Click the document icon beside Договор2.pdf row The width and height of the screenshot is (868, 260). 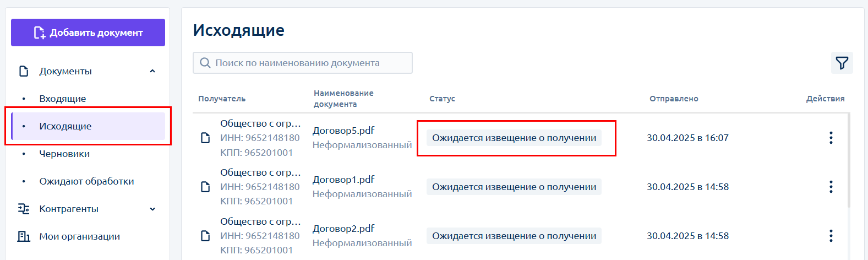pos(205,236)
